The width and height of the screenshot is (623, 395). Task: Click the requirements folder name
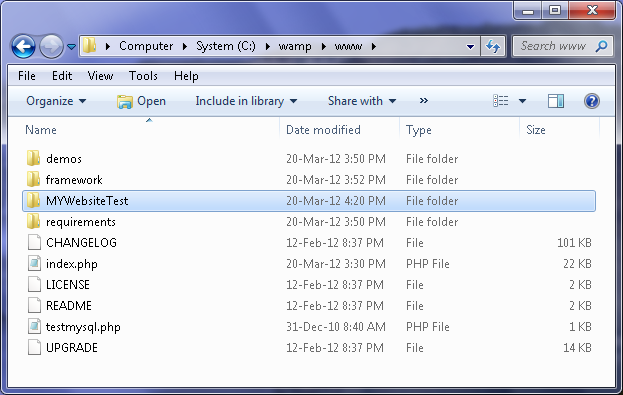[x=81, y=222]
